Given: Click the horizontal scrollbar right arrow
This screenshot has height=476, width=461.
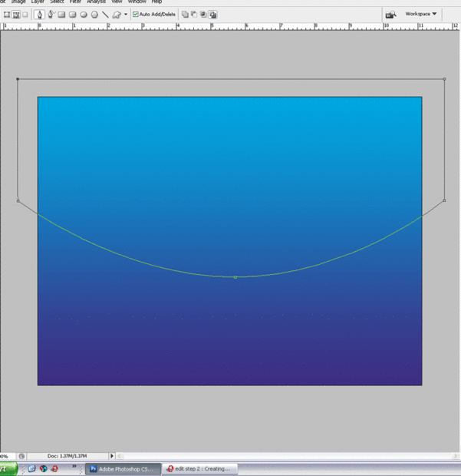Looking at the screenshot, I should 455,456.
